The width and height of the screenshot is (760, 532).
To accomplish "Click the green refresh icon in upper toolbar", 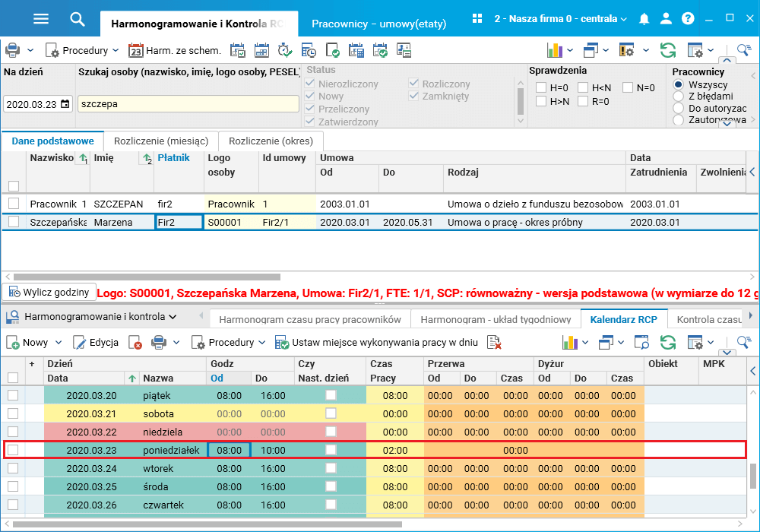I will point(668,51).
